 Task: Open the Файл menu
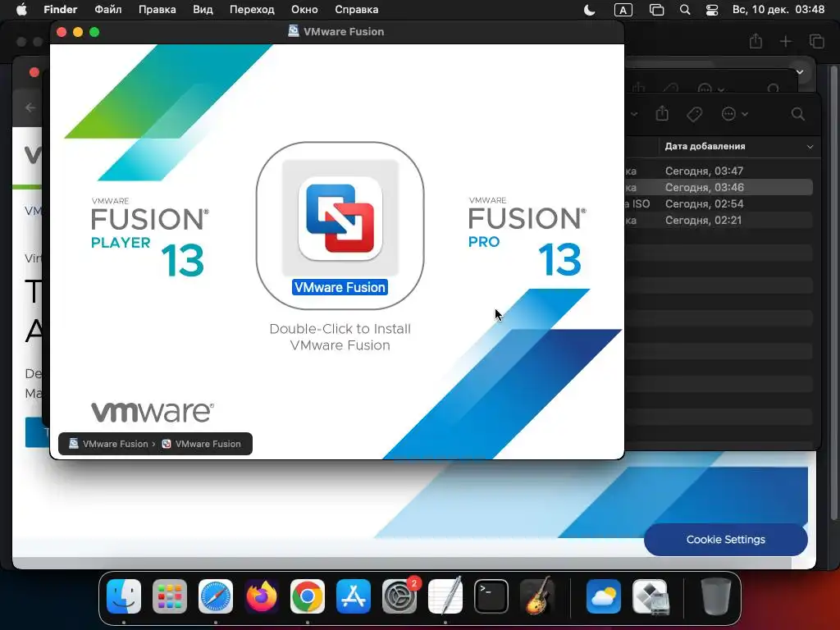[107, 10]
